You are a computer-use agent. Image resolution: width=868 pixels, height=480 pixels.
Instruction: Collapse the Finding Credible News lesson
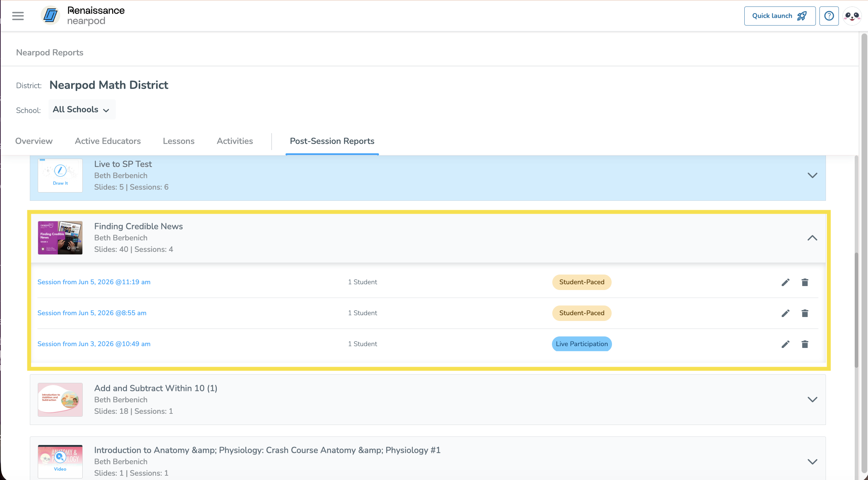pyautogui.click(x=812, y=238)
